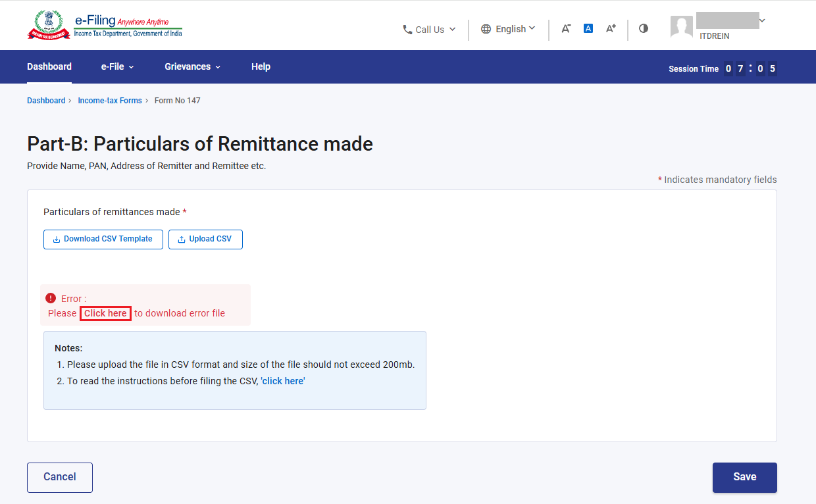
Task: Open the English language dropdown
Action: (x=509, y=29)
